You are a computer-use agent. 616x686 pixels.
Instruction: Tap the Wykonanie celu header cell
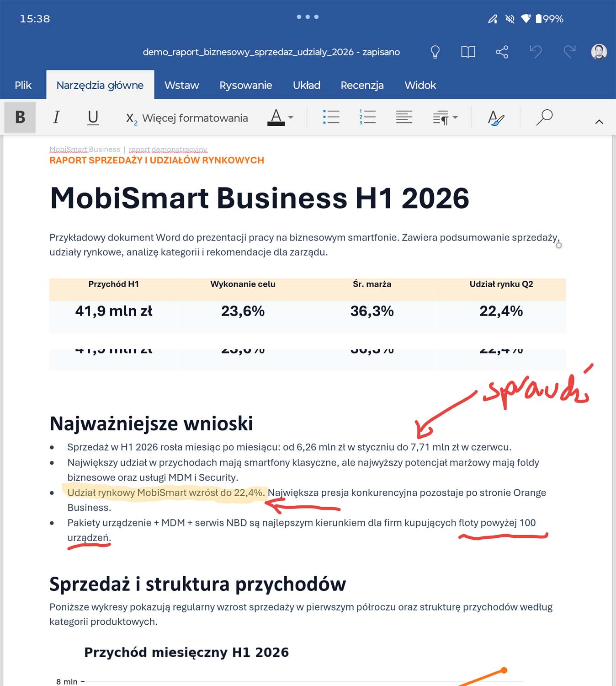click(x=243, y=284)
